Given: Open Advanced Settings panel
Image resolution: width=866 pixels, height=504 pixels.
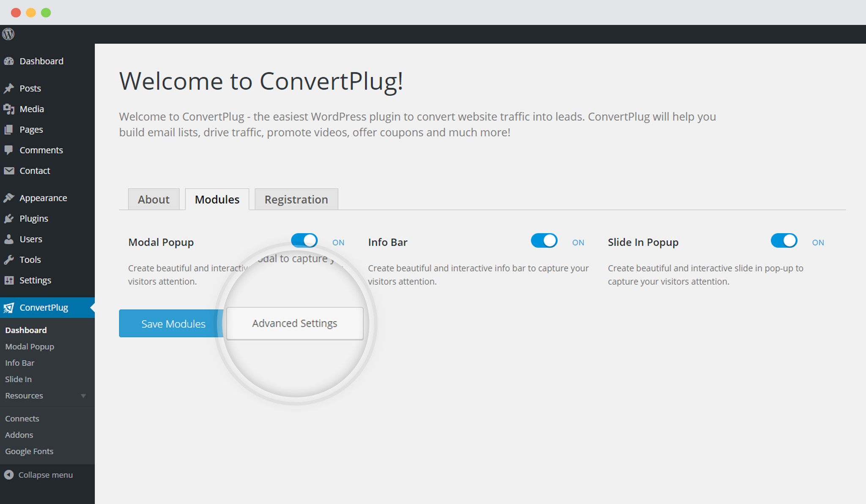Looking at the screenshot, I should (294, 324).
